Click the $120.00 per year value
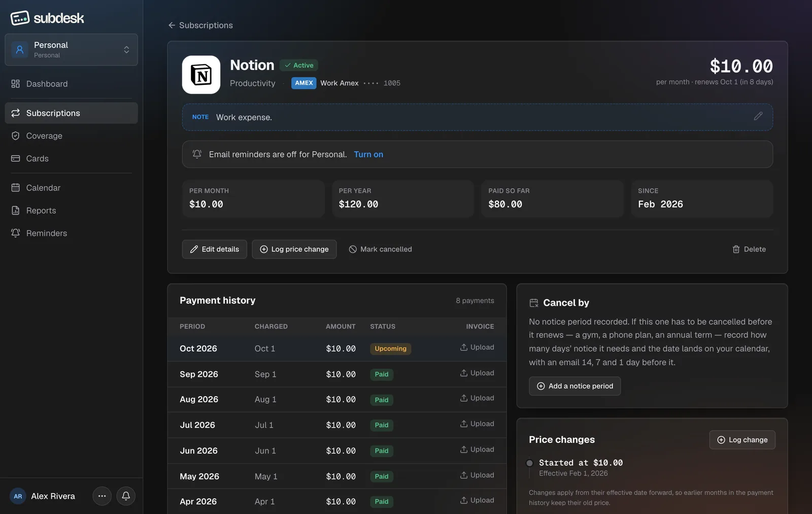This screenshot has height=514, width=812. (358, 204)
